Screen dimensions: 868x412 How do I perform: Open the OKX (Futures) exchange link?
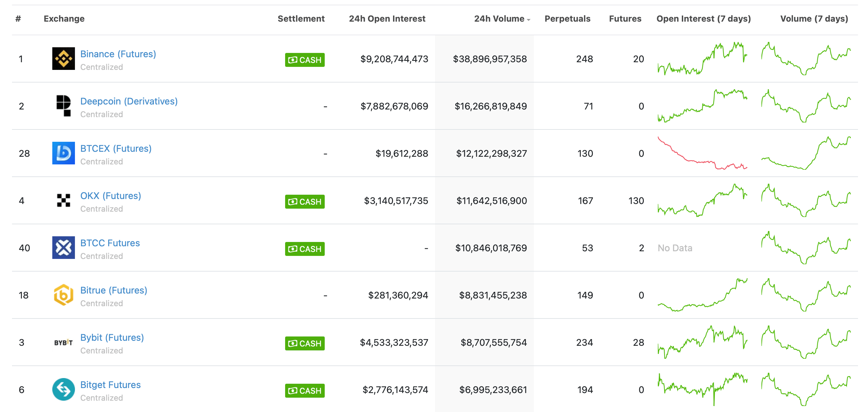point(111,196)
